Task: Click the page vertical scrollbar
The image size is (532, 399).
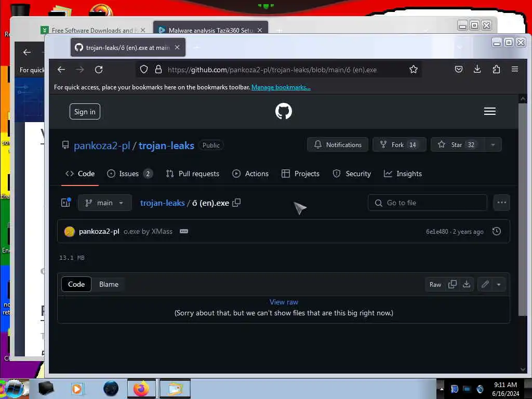Action: pos(523,209)
